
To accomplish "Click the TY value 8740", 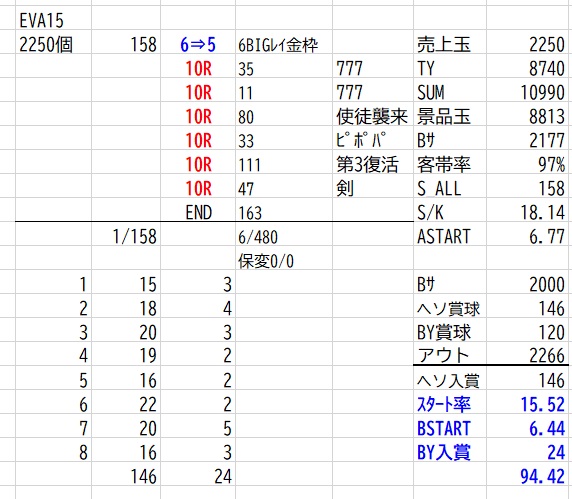I will [529, 69].
